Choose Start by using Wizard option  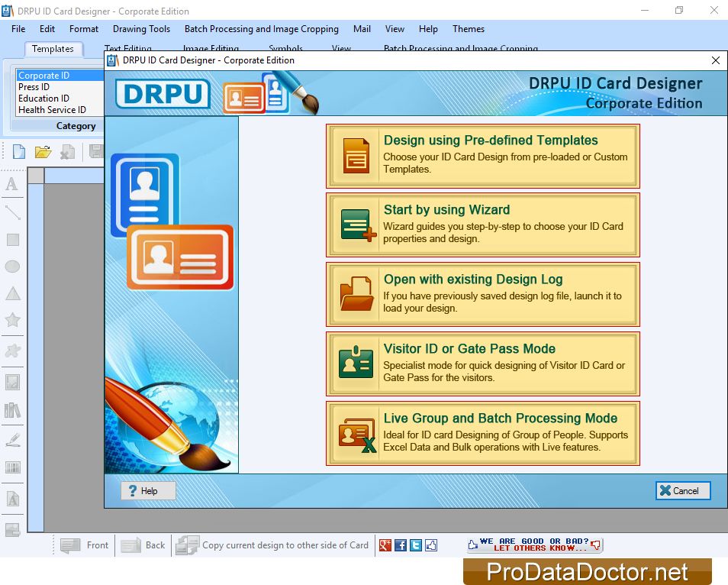coord(483,225)
